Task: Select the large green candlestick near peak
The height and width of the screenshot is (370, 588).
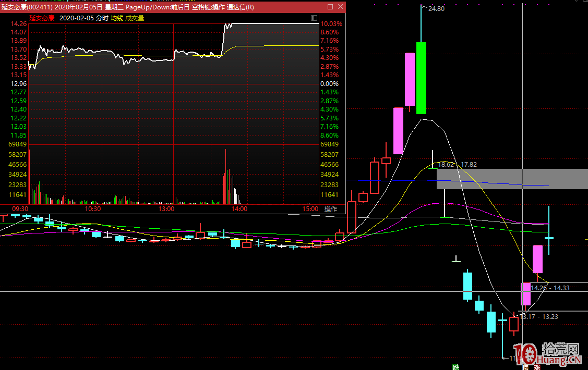Action: coord(421,78)
